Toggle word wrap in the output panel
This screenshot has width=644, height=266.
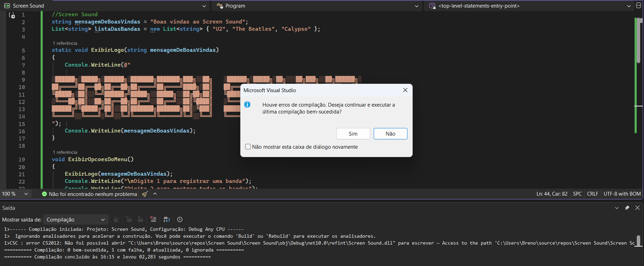[167, 219]
